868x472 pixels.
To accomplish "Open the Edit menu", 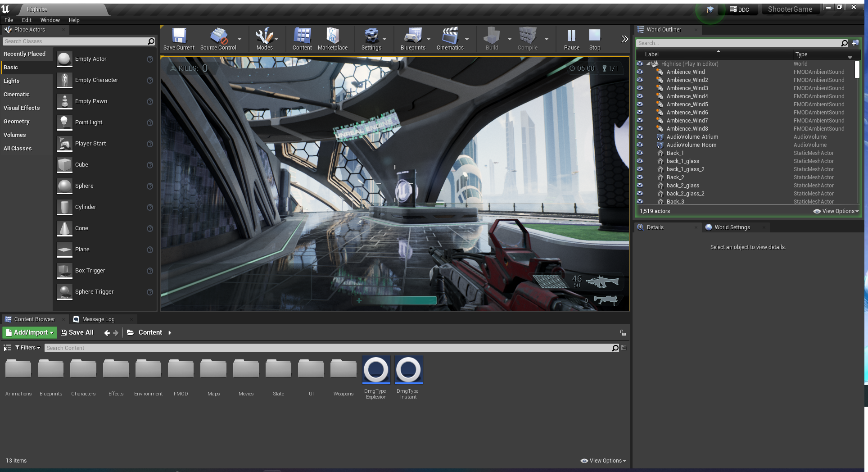I will pyautogui.click(x=27, y=20).
